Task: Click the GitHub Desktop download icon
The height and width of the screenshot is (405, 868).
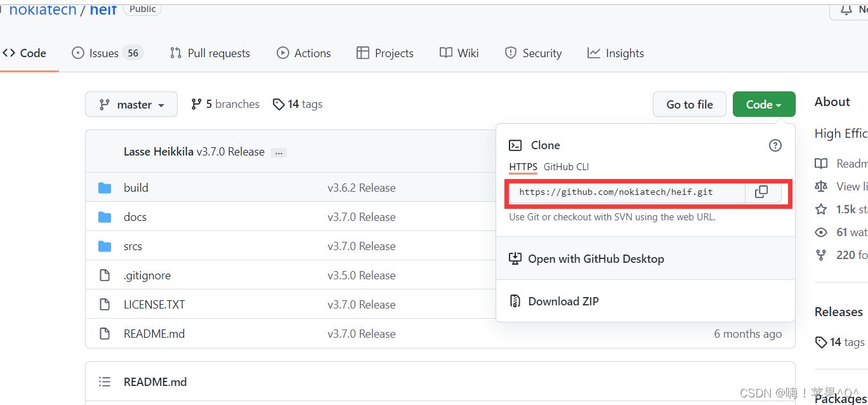Action: (x=515, y=259)
